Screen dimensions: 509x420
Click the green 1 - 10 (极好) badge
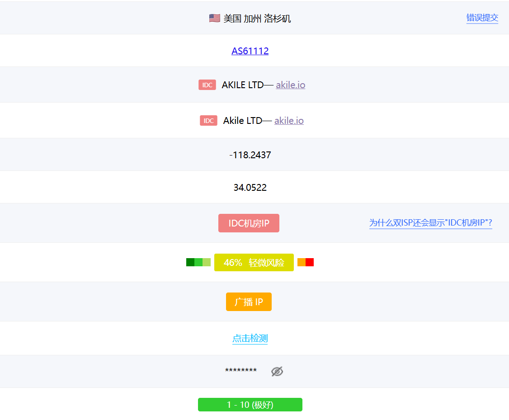[250, 405]
